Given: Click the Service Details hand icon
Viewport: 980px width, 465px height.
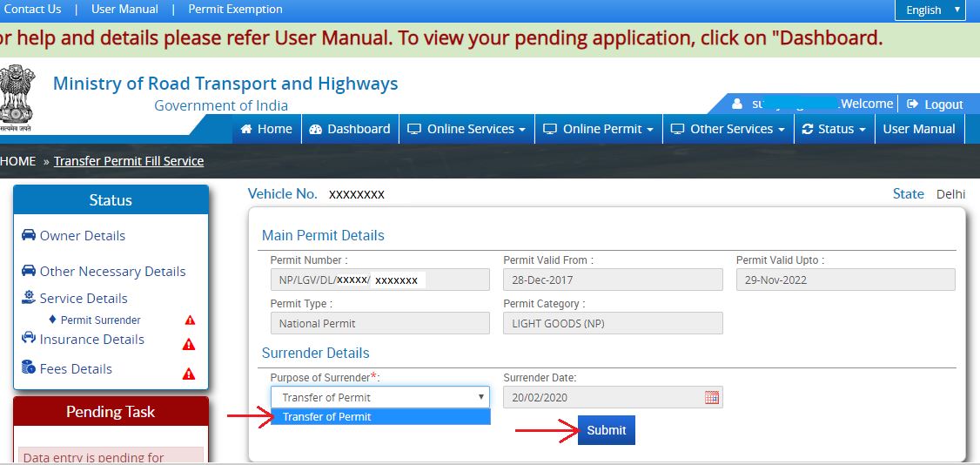Looking at the screenshot, I should 29,298.
